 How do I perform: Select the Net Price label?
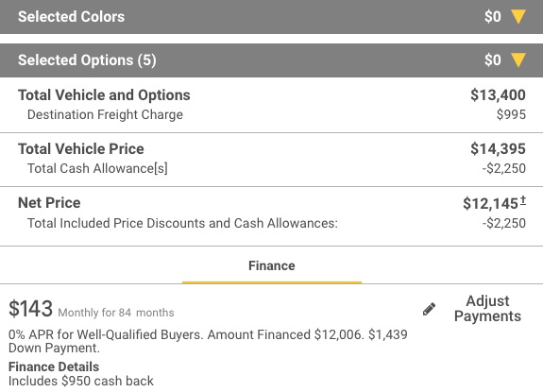[49, 202]
